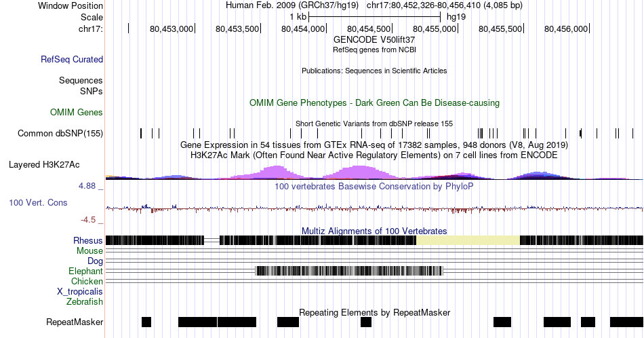Click the Chicken species label
Screen dimensions: 644x338
(x=87, y=281)
